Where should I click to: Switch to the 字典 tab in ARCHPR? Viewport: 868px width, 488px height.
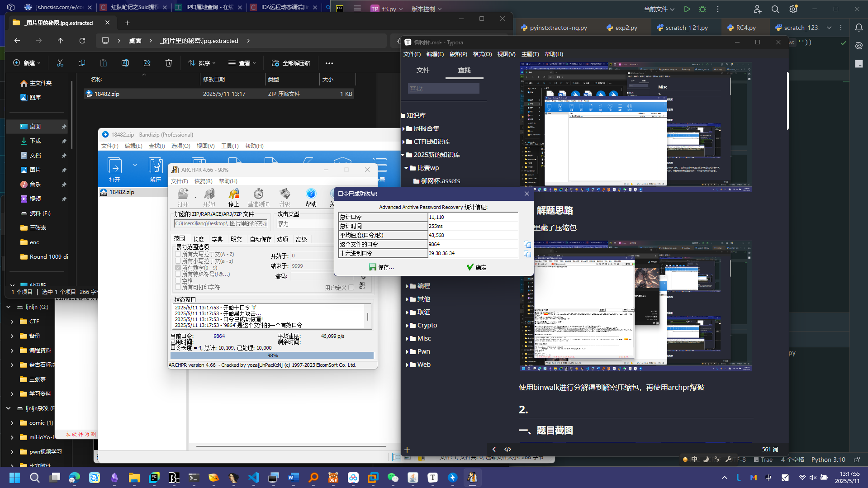[217, 239]
